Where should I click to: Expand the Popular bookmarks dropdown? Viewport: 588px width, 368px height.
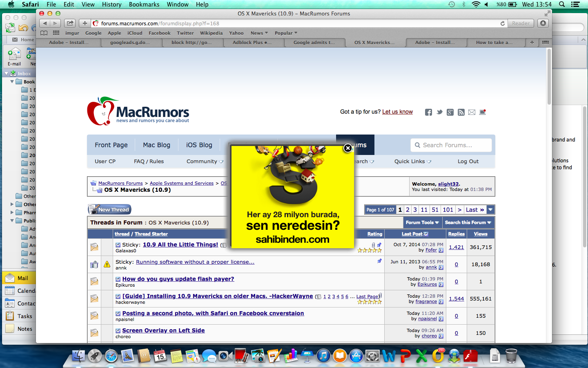(286, 33)
